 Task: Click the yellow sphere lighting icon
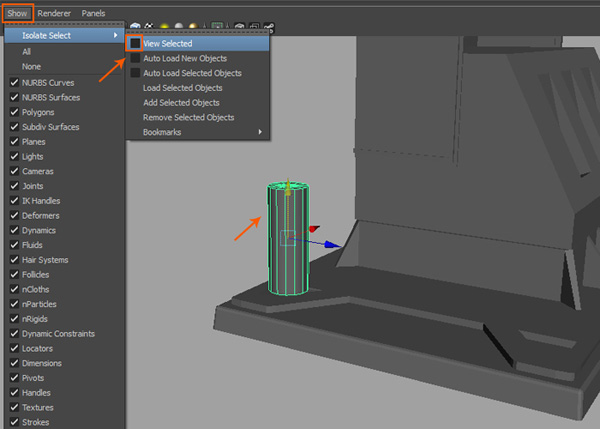point(164,27)
